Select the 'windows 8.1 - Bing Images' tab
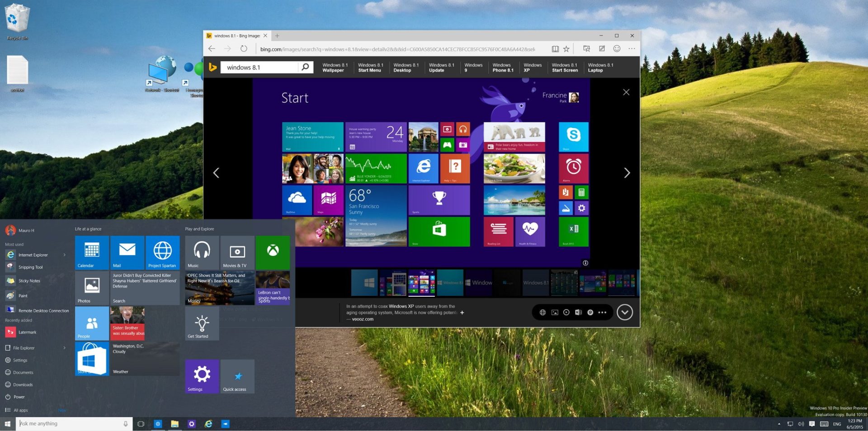868x431 pixels. pyautogui.click(x=237, y=36)
